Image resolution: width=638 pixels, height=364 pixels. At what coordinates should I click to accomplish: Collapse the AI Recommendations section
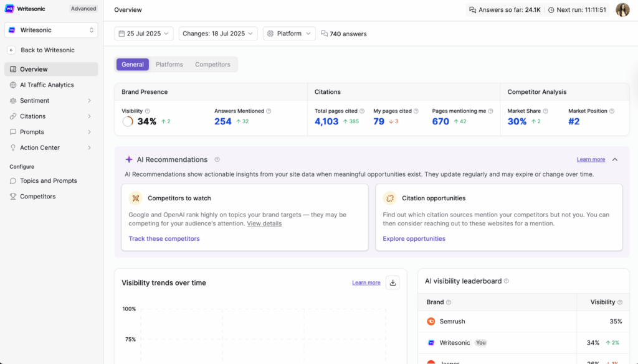(x=615, y=160)
